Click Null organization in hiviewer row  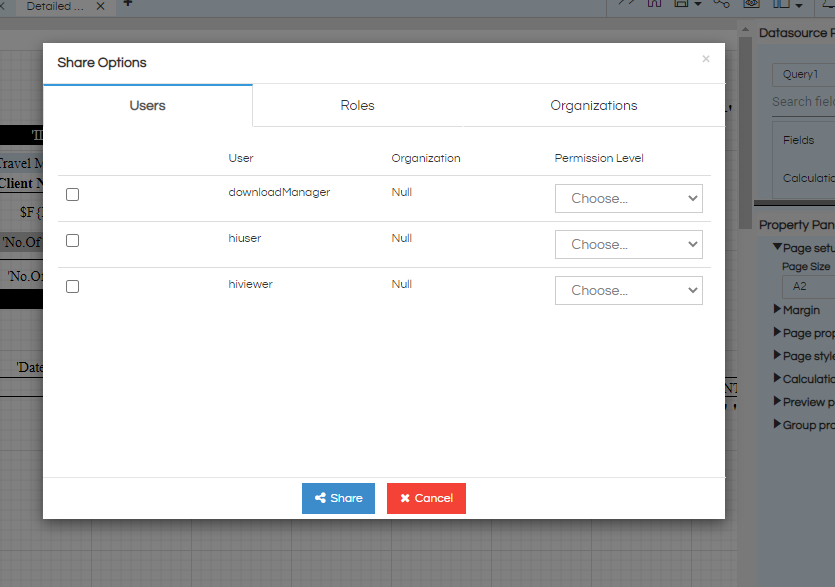[402, 284]
